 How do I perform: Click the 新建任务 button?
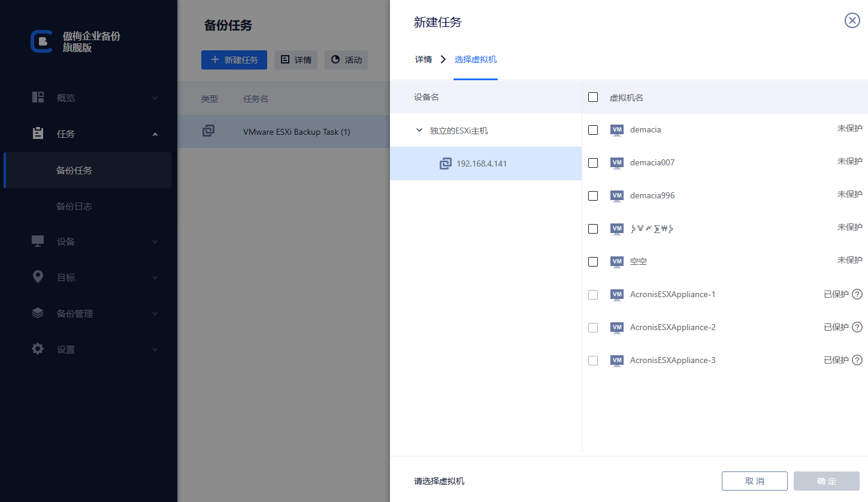[234, 60]
